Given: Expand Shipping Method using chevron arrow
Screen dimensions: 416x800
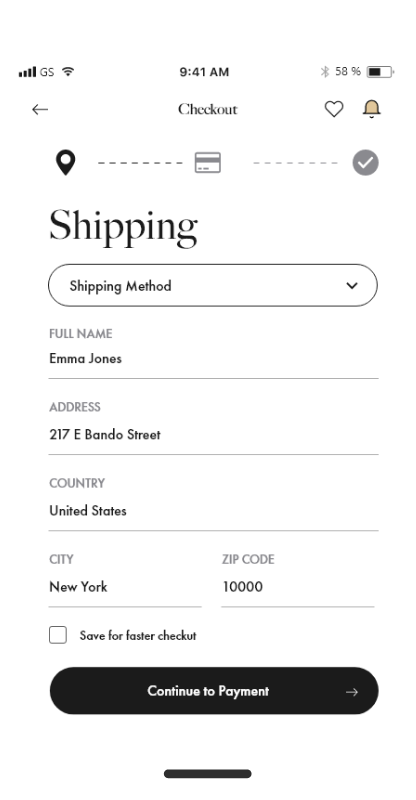Looking at the screenshot, I should [352, 286].
